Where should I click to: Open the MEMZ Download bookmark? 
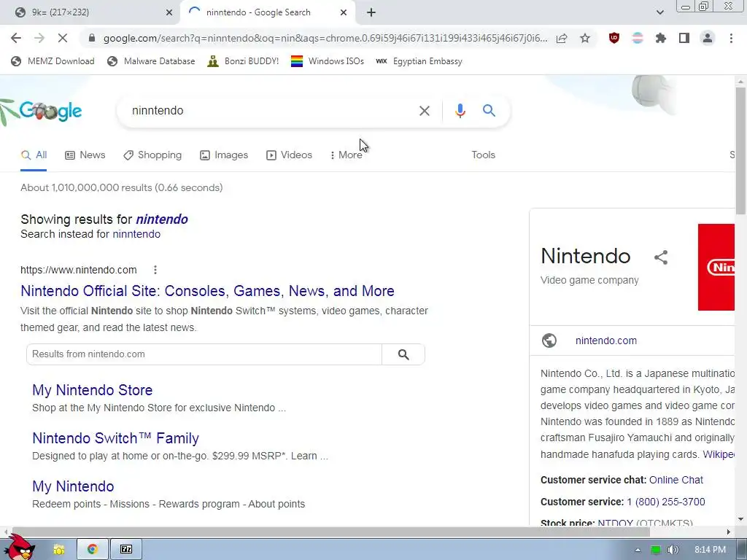[x=53, y=61]
